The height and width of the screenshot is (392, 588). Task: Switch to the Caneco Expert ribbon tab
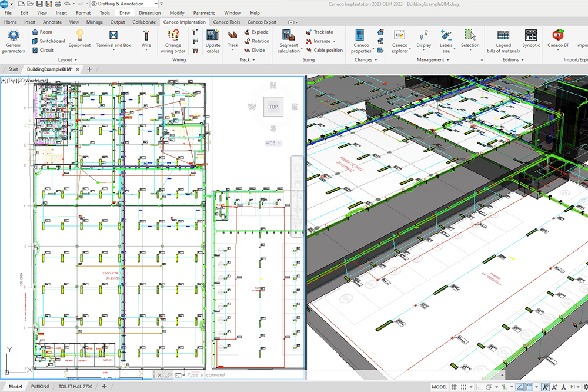262,22
